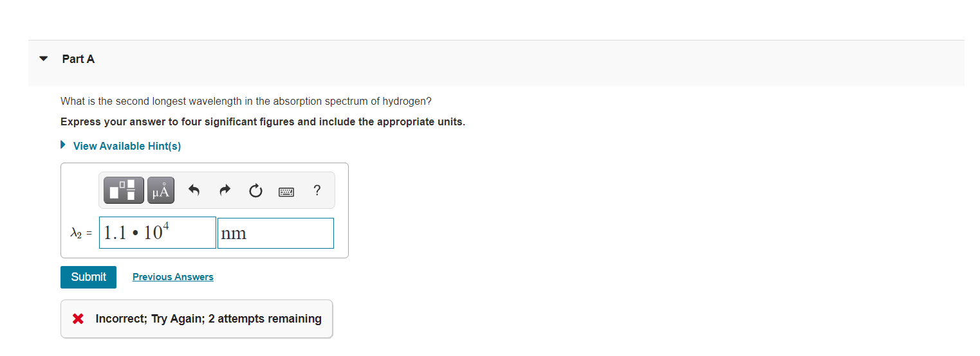
Task: Click the bold four significant figures instruction
Action: pyautogui.click(x=263, y=121)
